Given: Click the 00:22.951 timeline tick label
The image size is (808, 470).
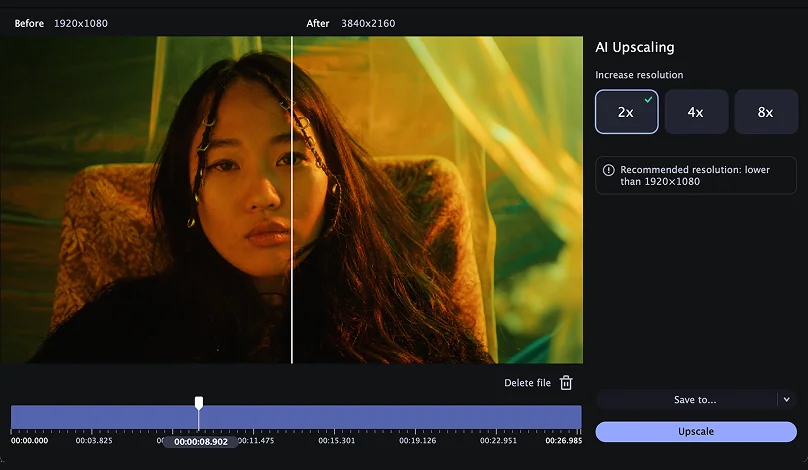Looking at the screenshot, I should coord(498,441).
